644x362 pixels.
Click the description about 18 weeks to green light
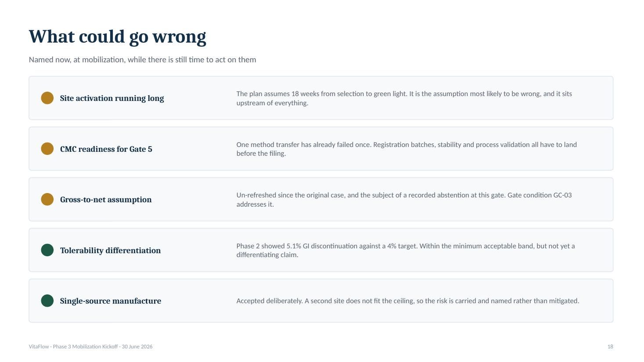click(x=404, y=98)
